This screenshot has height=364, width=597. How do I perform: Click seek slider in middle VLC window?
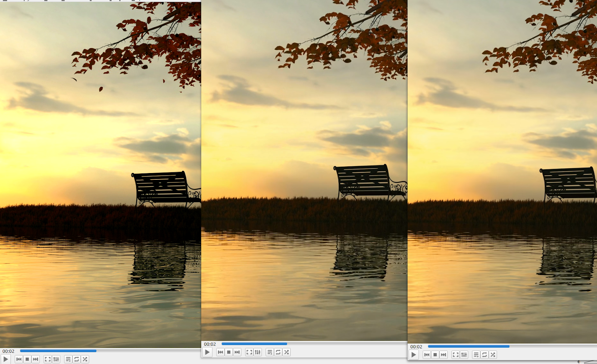[x=314, y=344]
